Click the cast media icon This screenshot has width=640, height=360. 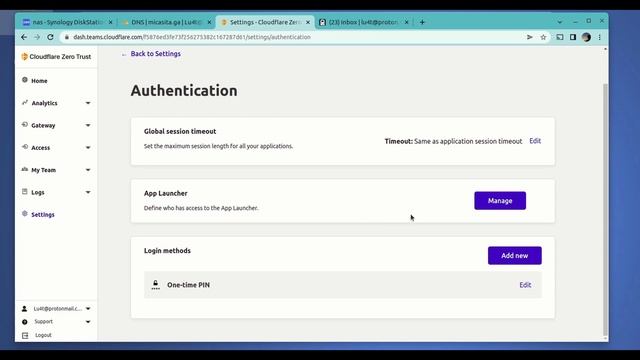[560, 37]
